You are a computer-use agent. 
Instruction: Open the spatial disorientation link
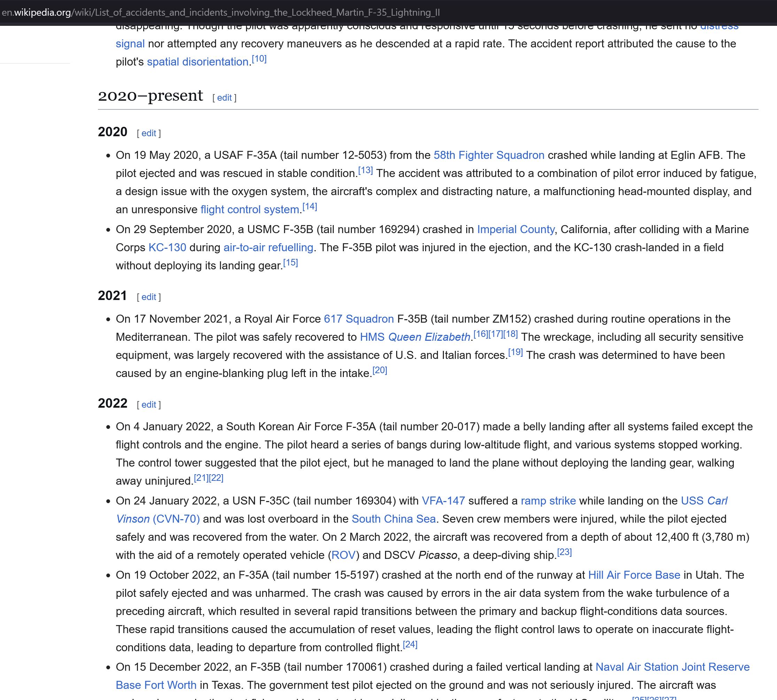(x=198, y=62)
